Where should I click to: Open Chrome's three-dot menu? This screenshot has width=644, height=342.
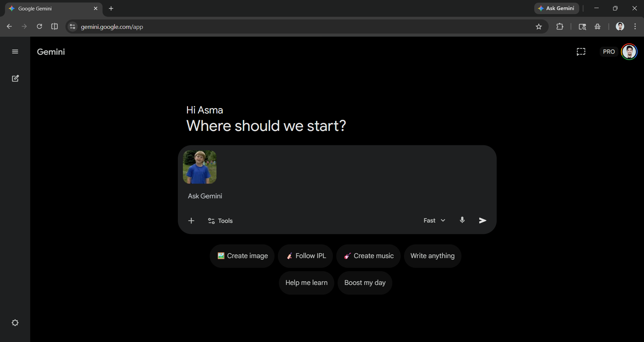click(x=635, y=27)
